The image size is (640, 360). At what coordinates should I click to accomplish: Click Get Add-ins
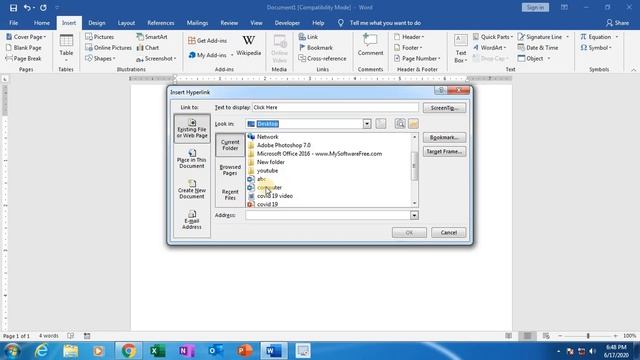click(207, 41)
